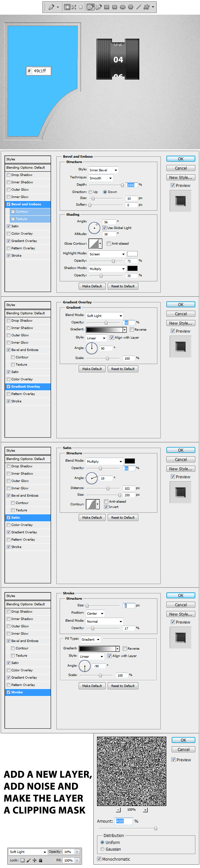The height and width of the screenshot is (868, 200).
Task: Select Gaussian noise distribution
Action: [x=102, y=849]
